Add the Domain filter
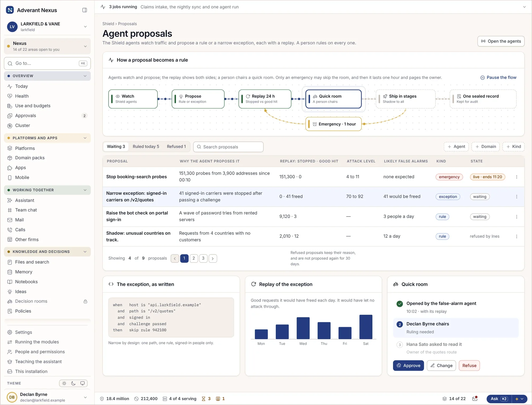 point(486,147)
